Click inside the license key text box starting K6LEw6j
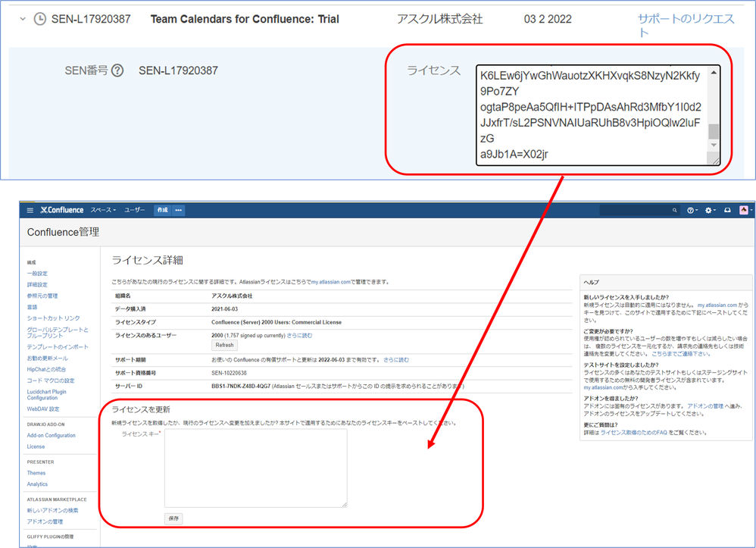Screen dimensions: 756x548 pyautogui.click(x=591, y=114)
